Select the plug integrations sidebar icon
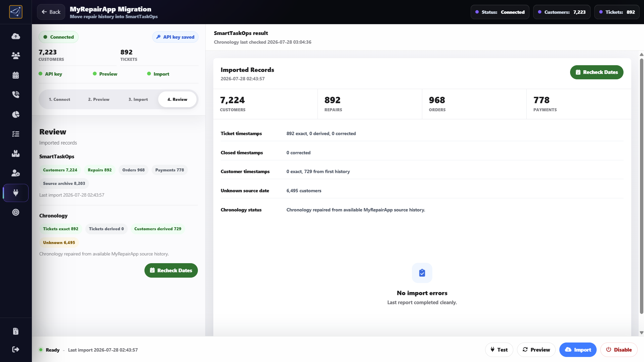 [x=16, y=193]
